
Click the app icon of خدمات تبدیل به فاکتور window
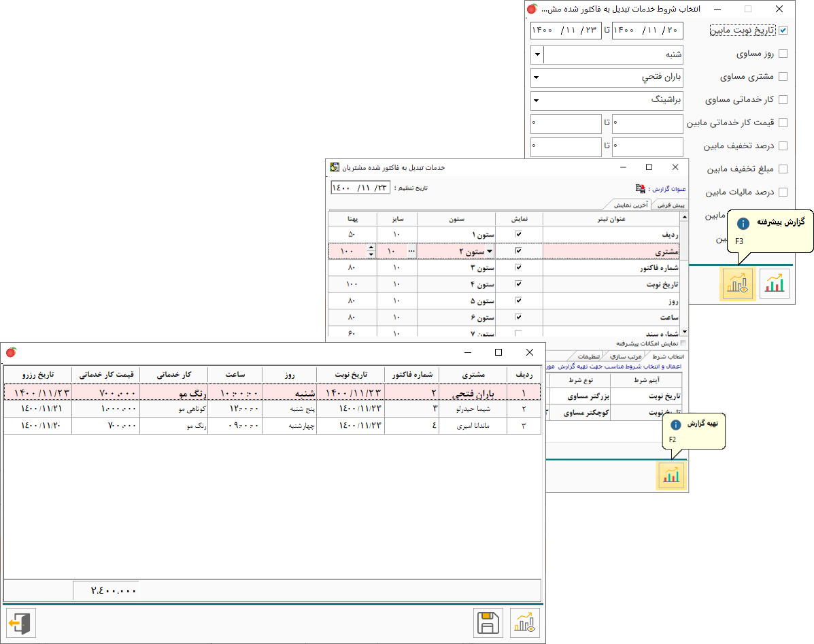coord(335,167)
